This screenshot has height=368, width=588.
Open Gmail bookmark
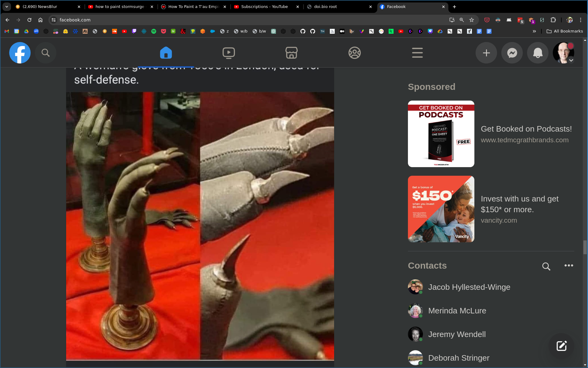click(x=7, y=31)
